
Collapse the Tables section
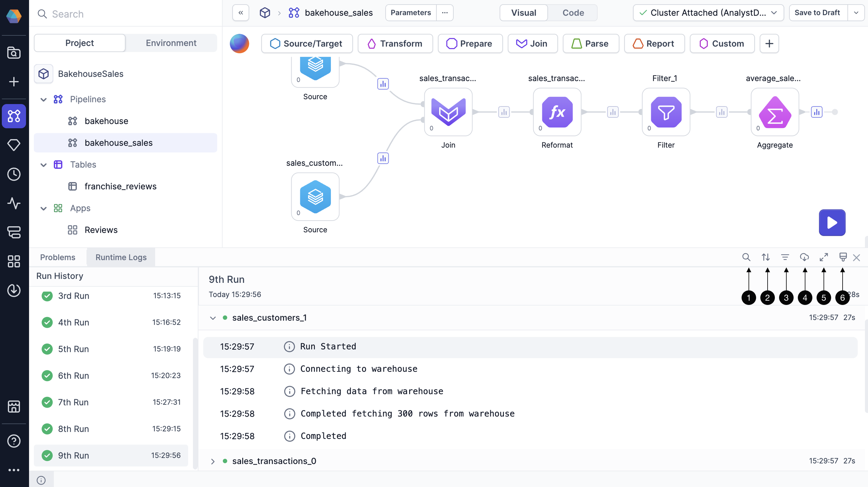coord(44,165)
